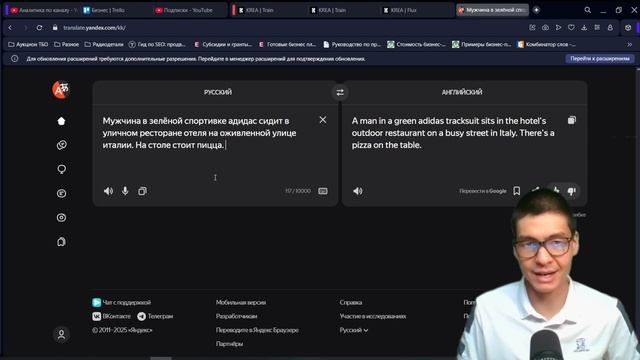Open the 'Справка' footer link

[x=351, y=302]
